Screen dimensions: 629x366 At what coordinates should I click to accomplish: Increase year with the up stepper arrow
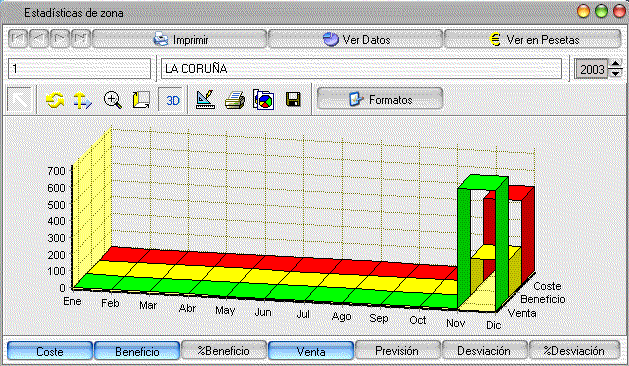(615, 63)
